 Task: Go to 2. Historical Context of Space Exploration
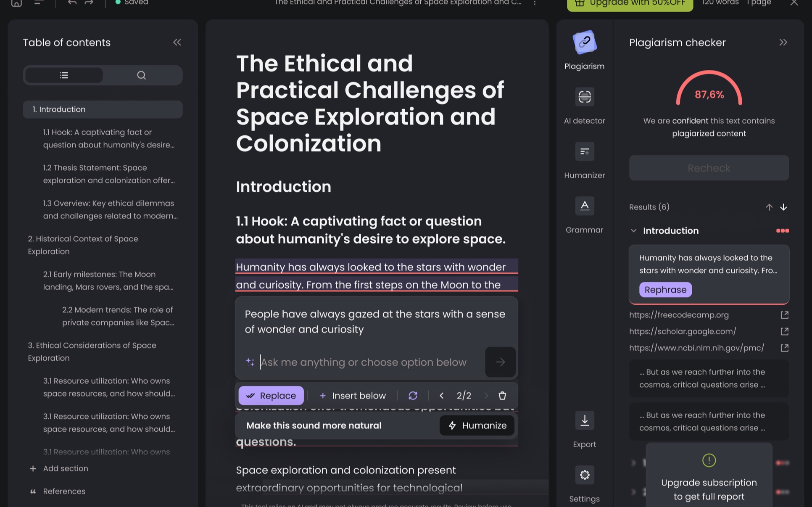(x=83, y=245)
